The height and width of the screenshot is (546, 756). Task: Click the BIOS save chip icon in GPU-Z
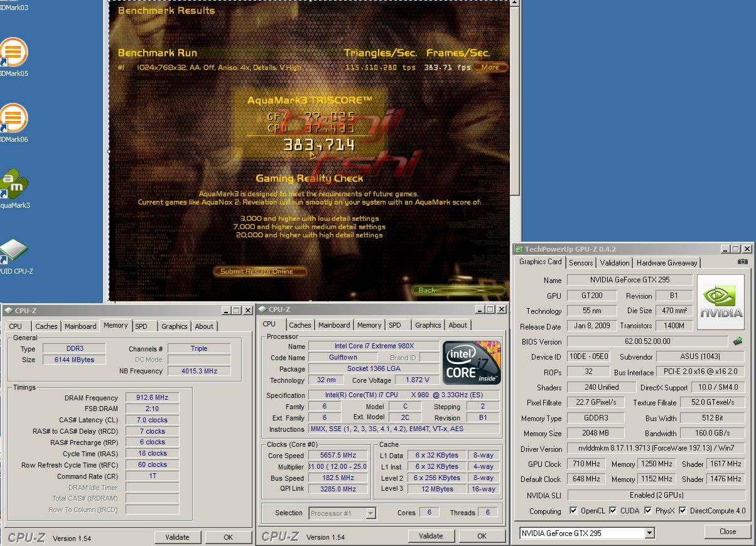point(738,341)
